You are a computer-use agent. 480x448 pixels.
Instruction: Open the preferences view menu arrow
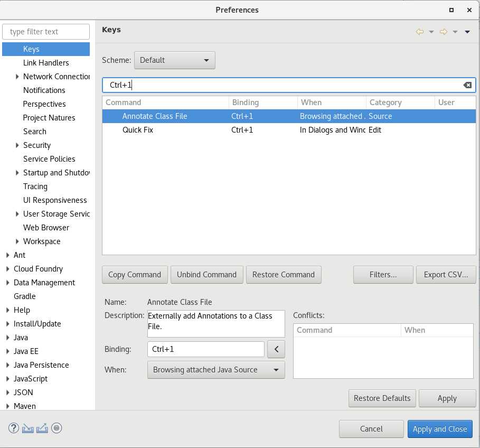(x=467, y=32)
